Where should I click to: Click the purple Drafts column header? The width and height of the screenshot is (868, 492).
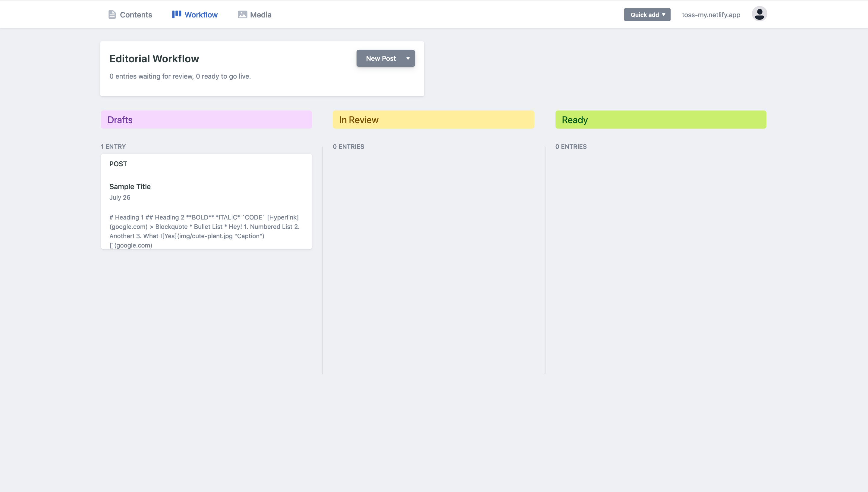(206, 119)
